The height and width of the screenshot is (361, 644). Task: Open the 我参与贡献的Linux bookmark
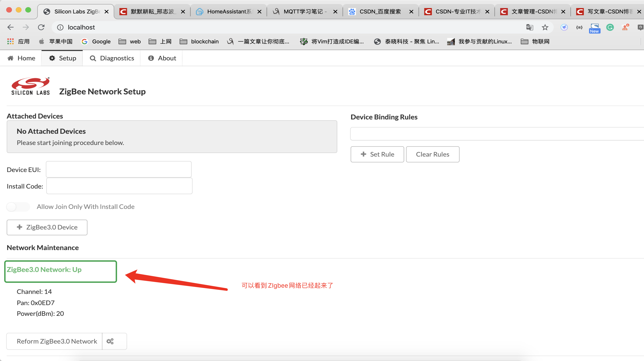pos(479,42)
